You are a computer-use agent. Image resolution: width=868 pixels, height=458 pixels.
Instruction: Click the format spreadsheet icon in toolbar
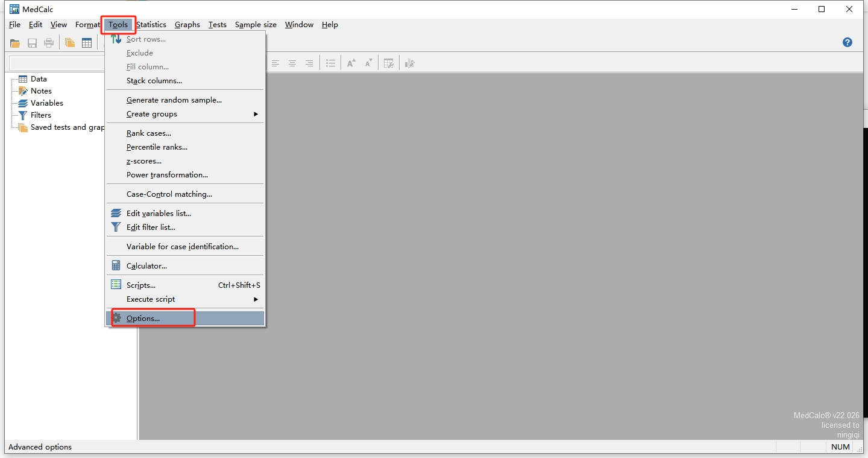coord(389,63)
